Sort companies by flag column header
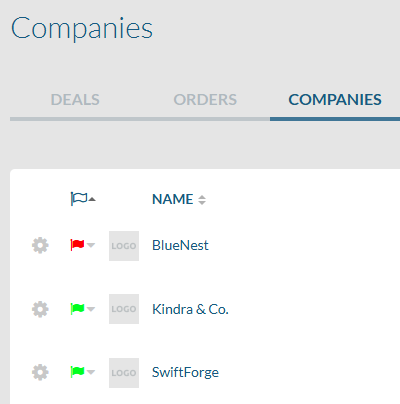400x404 pixels. coord(83,199)
